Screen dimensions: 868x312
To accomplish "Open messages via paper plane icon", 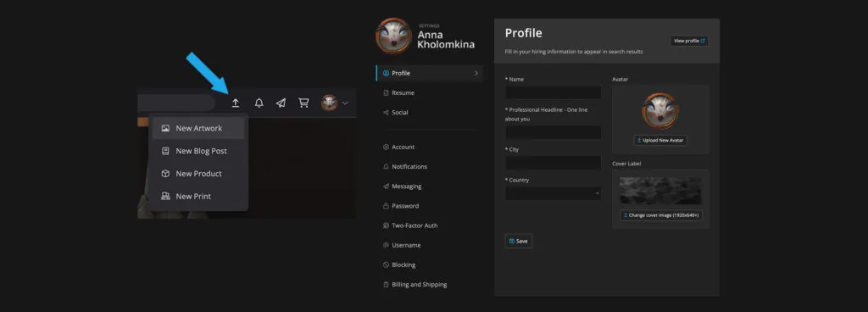I will pyautogui.click(x=281, y=103).
